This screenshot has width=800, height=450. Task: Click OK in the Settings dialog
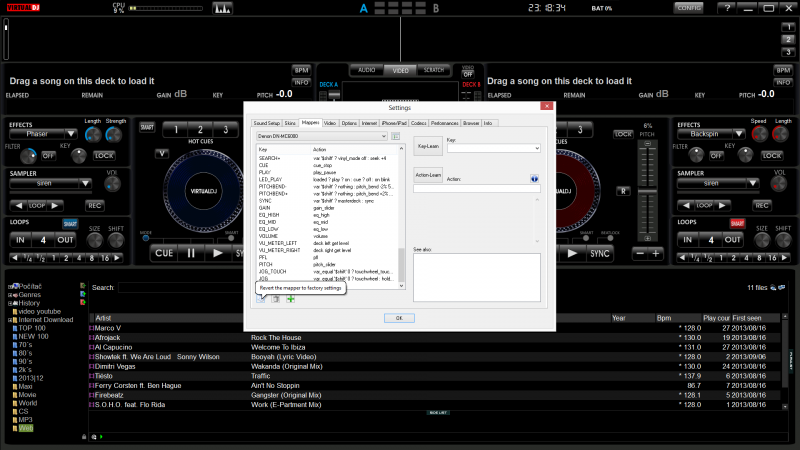pyautogui.click(x=398, y=318)
